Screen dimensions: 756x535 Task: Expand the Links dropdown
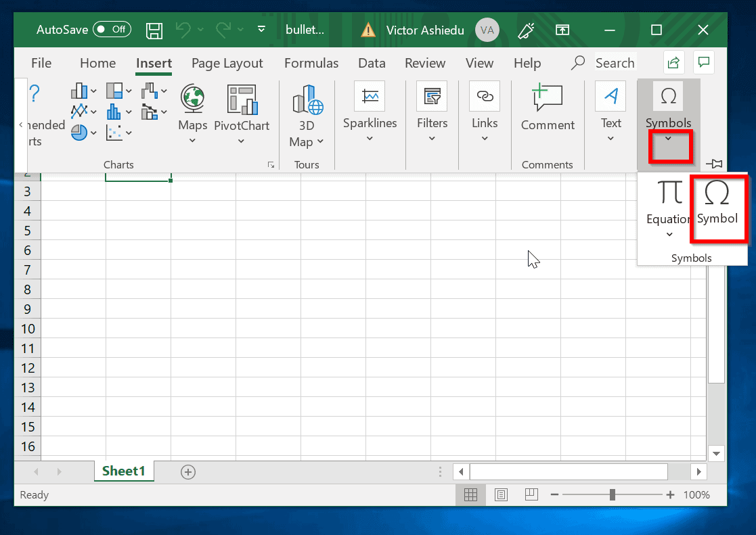point(485,139)
